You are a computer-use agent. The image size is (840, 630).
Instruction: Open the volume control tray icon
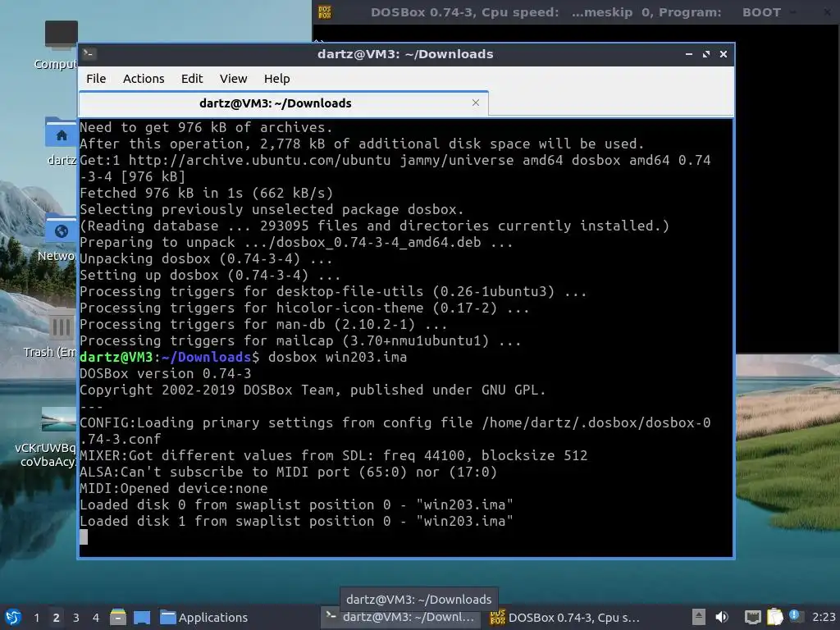[x=722, y=617]
